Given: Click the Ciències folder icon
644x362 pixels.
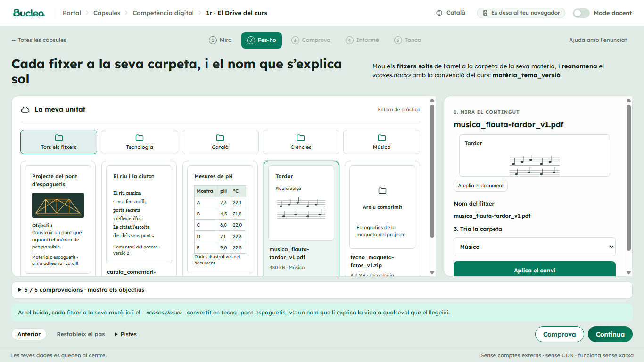Looking at the screenshot, I should (301, 138).
